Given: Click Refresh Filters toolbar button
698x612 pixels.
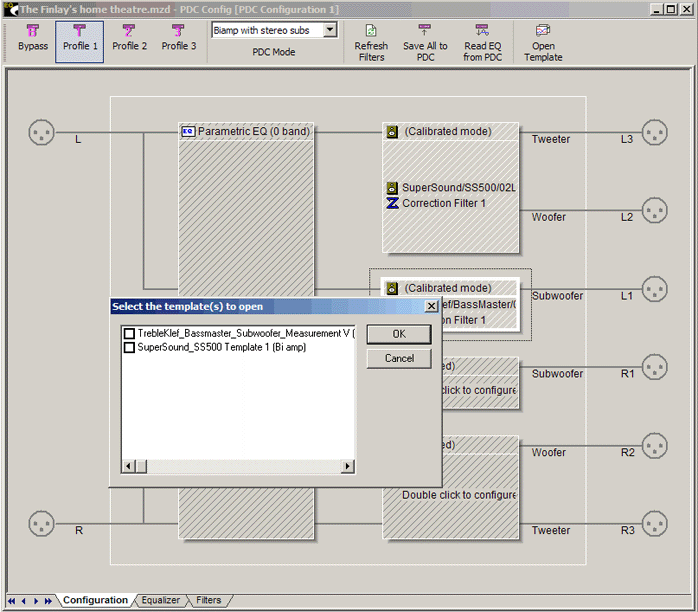Looking at the screenshot, I should [371, 43].
